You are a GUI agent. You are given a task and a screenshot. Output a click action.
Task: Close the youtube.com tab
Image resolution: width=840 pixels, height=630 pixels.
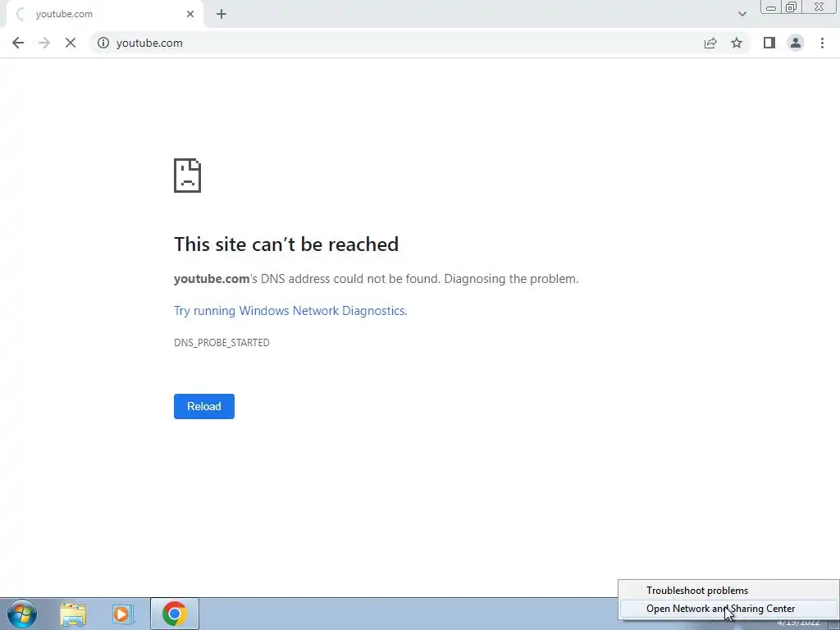click(190, 14)
